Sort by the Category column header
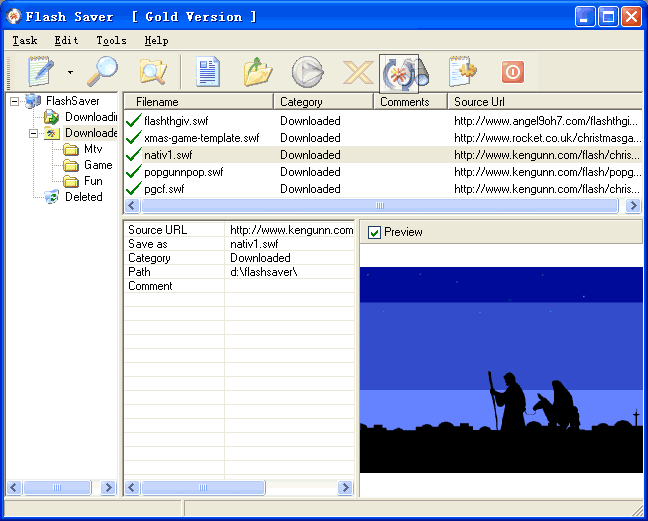The image size is (648, 521). [x=323, y=102]
